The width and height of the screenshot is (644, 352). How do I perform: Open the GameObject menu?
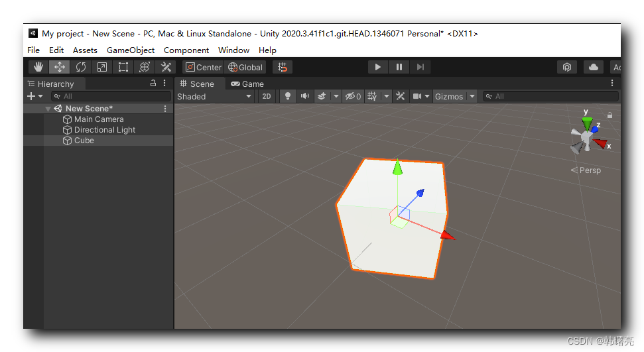pyautogui.click(x=131, y=50)
